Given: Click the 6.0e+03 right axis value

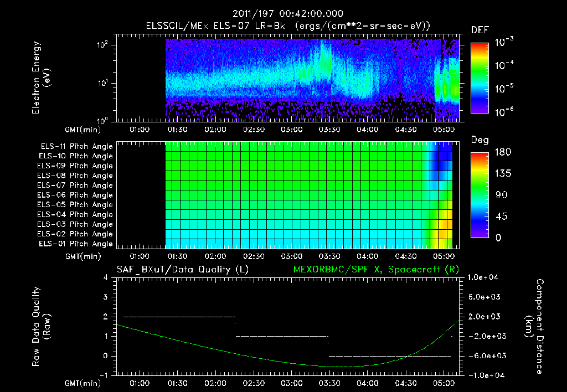Looking at the screenshot, I should 484,297.
